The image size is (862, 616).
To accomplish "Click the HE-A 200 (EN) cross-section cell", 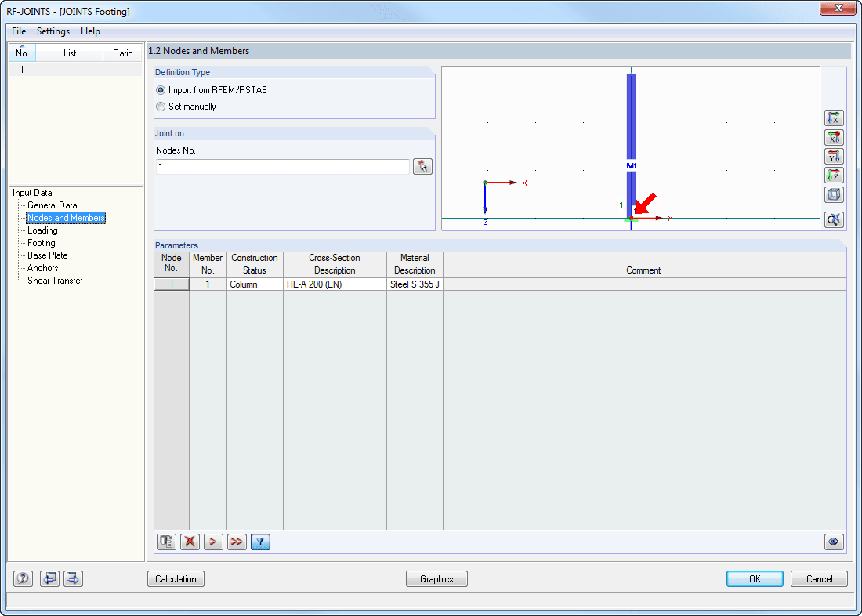I will coord(335,284).
